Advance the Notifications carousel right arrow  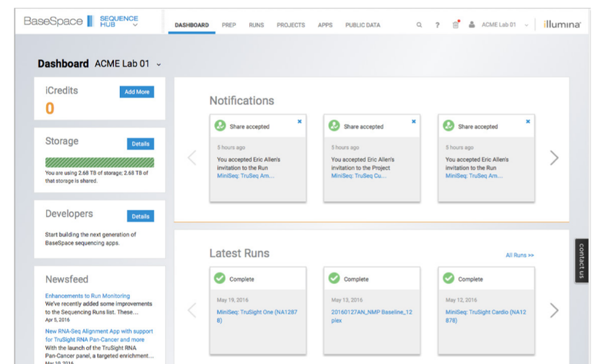tap(554, 157)
